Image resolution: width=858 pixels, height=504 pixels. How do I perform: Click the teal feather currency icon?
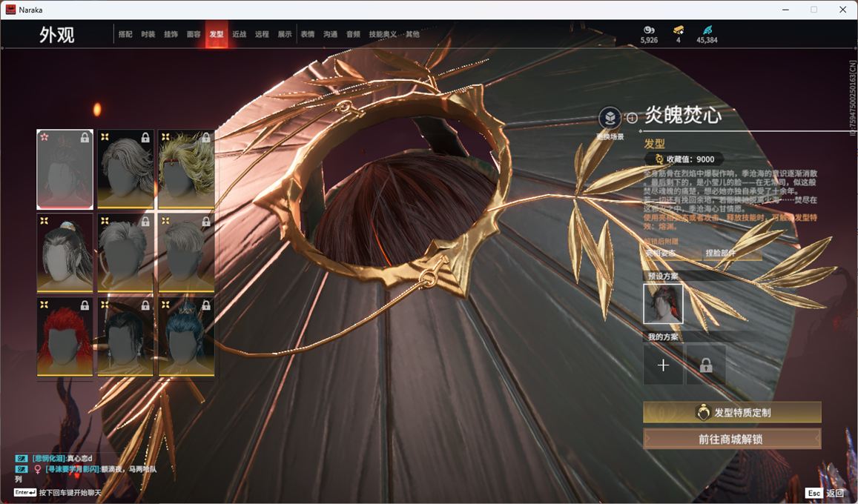pyautogui.click(x=707, y=30)
